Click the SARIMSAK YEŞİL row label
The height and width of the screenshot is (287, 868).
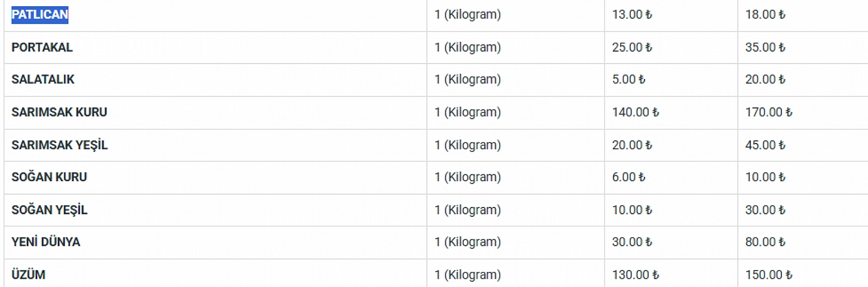59,145
